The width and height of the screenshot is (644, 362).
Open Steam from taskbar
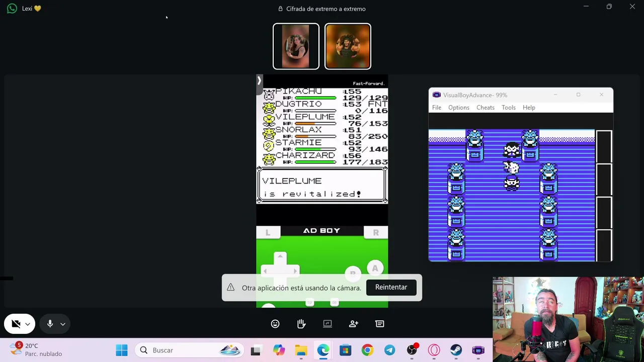pos(456,350)
